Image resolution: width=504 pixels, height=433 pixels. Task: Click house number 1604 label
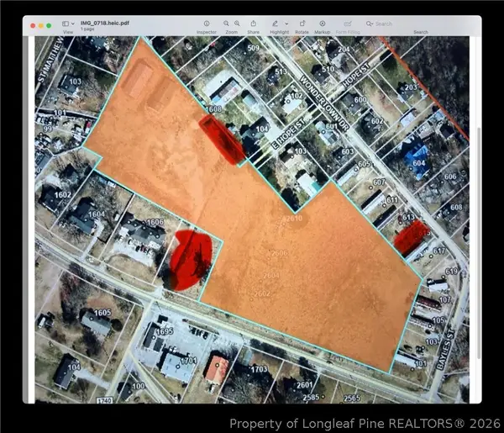point(96,214)
